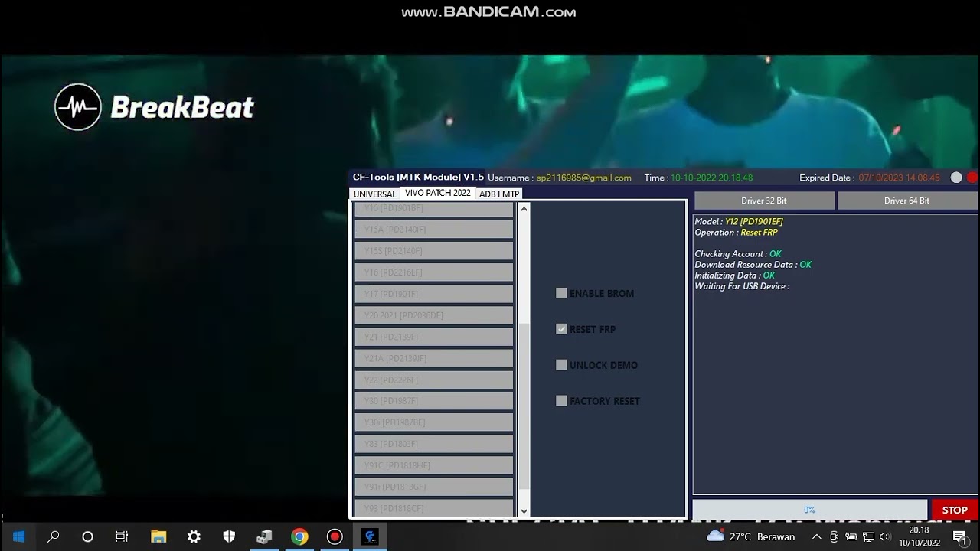
Task: Select model Y15 [PD1901BF]
Action: point(434,209)
